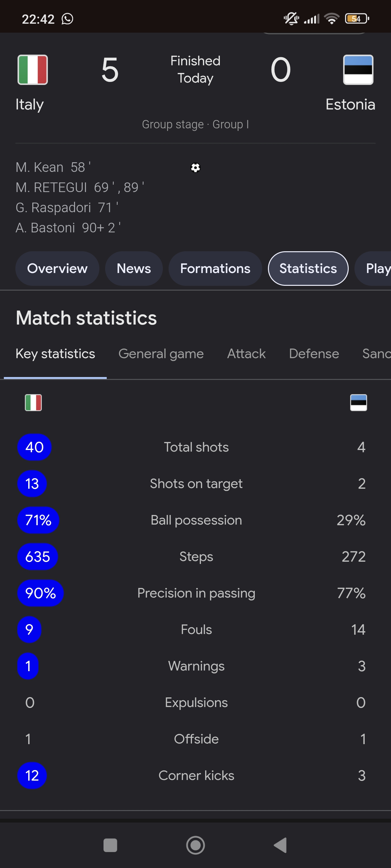This screenshot has width=391, height=868.
Task: Open the News tab
Action: pos(134,269)
